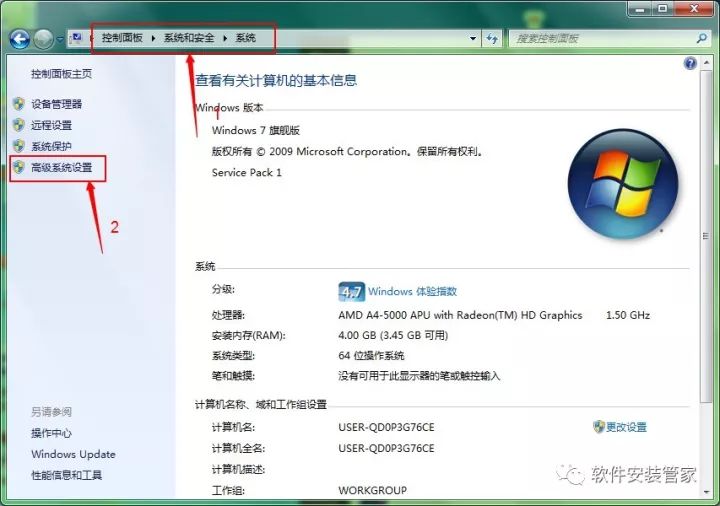Select 系统和安全 in the breadcrumb path
The height and width of the screenshot is (506, 720).
(x=189, y=38)
